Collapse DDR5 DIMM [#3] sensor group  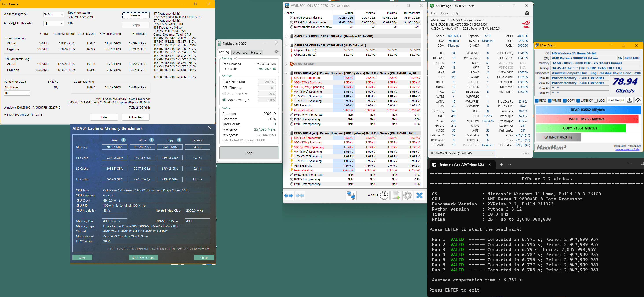click(x=287, y=133)
